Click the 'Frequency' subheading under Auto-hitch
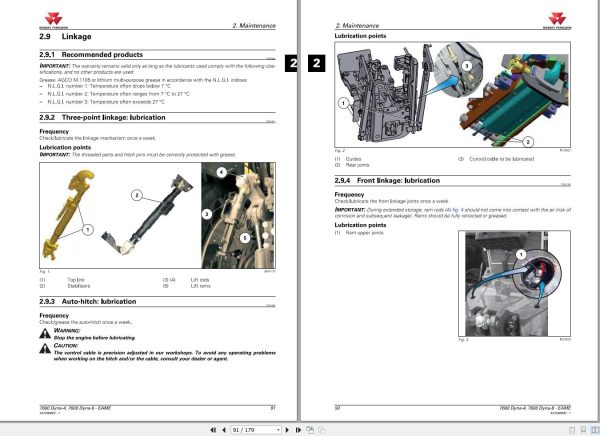 click(54, 316)
